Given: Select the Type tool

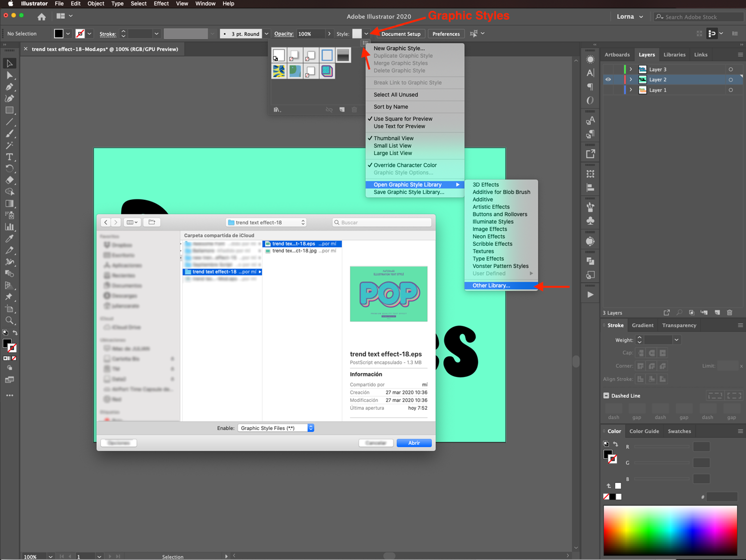Looking at the screenshot, I should point(9,157).
